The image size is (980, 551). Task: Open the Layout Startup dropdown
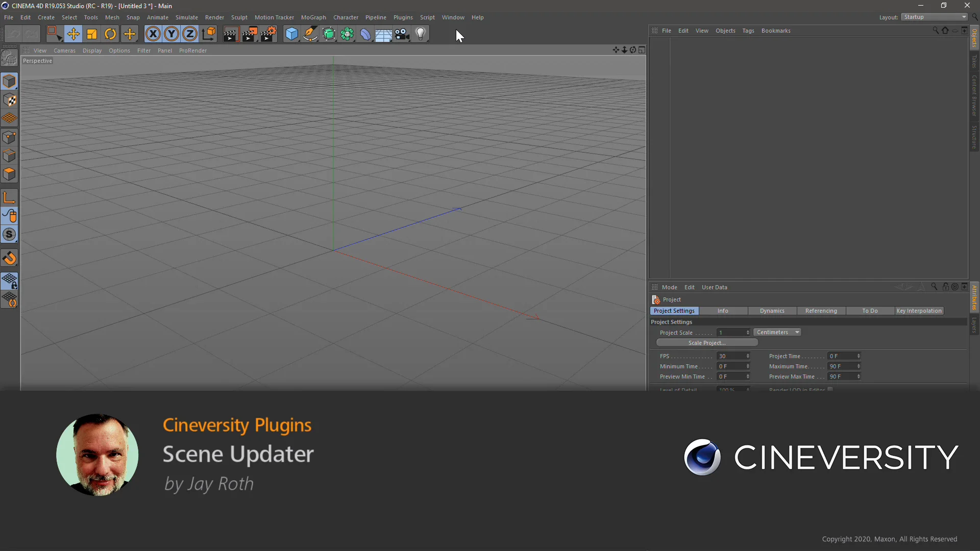click(x=935, y=17)
